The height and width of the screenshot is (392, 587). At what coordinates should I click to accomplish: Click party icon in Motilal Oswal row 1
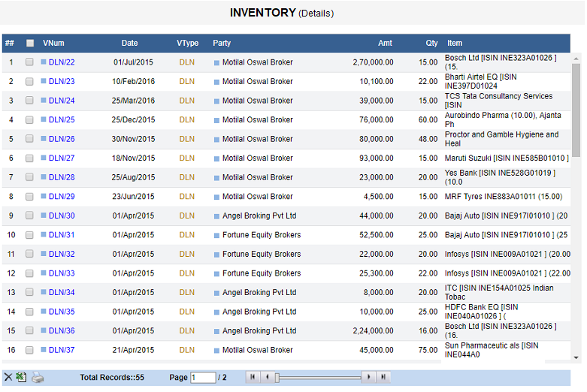[x=216, y=63]
